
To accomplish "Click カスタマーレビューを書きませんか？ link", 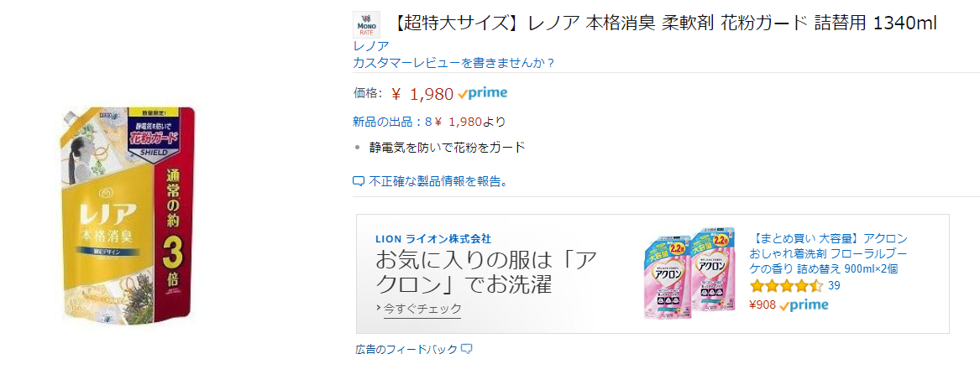I will pos(454,63).
